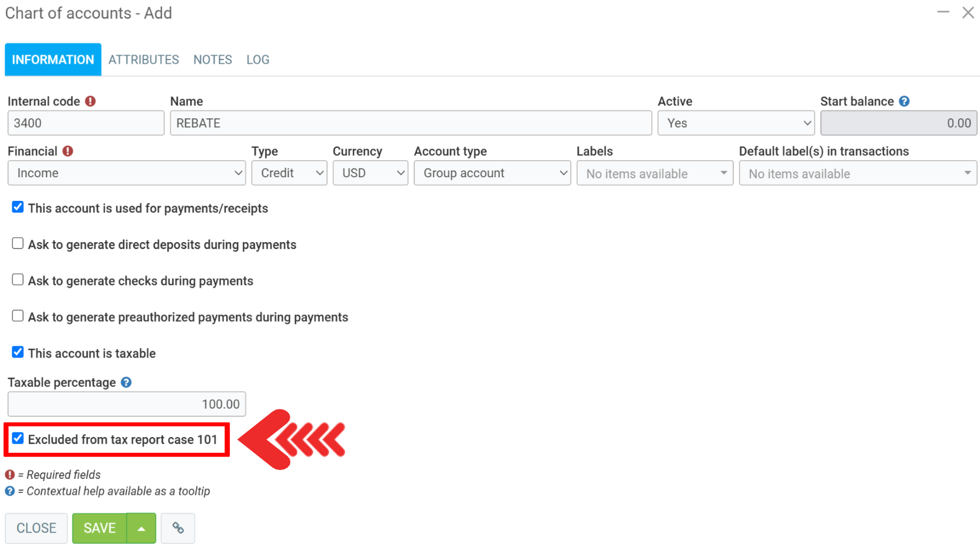
Task: Click the Start balance help tooltip icon
Action: 904,101
